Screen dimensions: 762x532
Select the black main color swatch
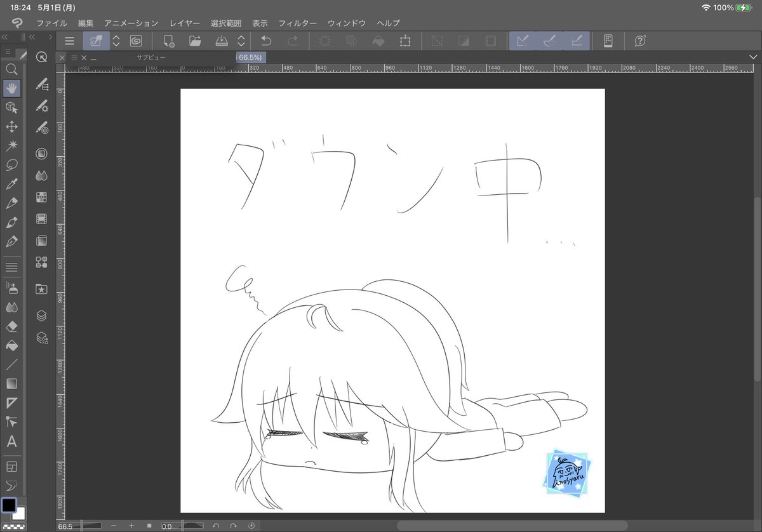8,505
